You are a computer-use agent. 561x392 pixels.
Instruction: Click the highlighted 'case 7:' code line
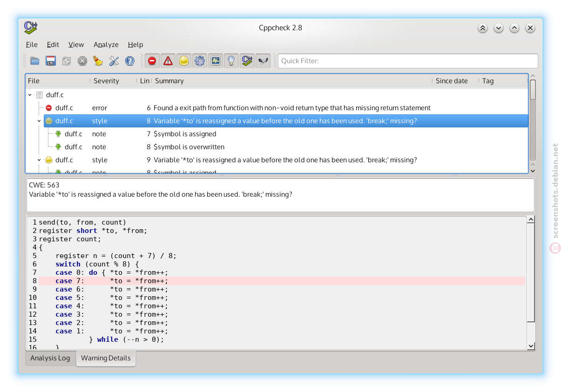point(282,281)
